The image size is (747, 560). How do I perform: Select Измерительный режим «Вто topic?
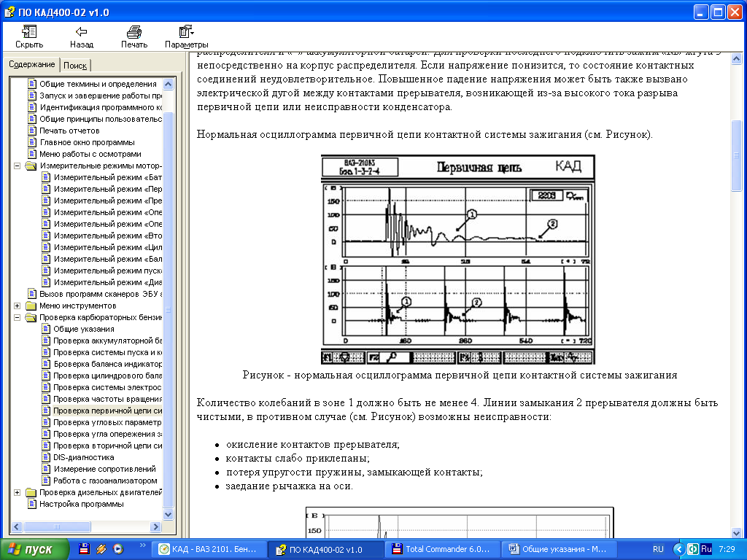pos(108,236)
